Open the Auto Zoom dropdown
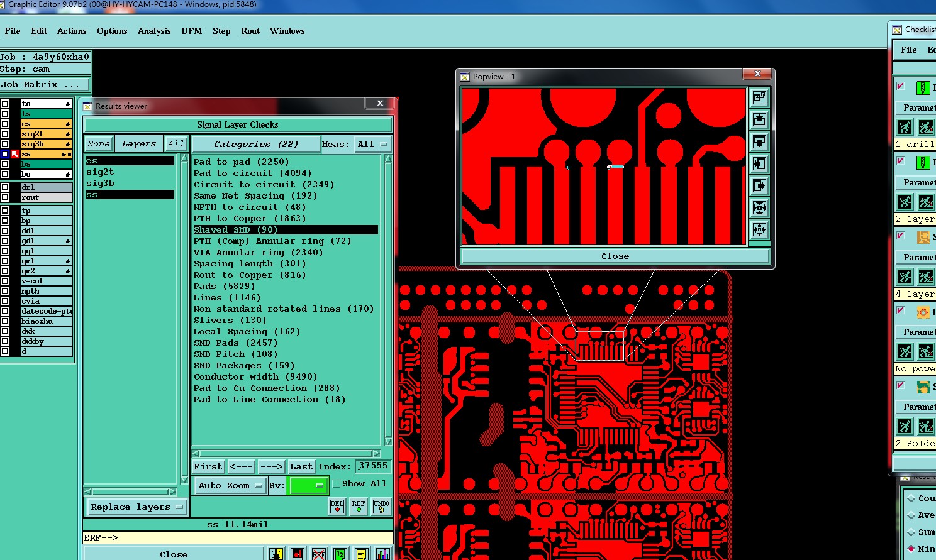 [230, 485]
